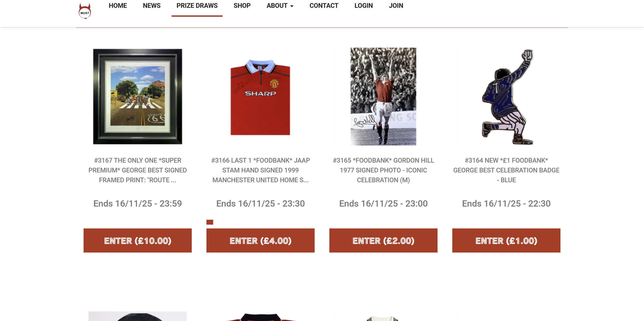The image size is (644, 321).
Task: Click the small red progress bar above ENTER (£4.00)
Action: [x=210, y=222]
